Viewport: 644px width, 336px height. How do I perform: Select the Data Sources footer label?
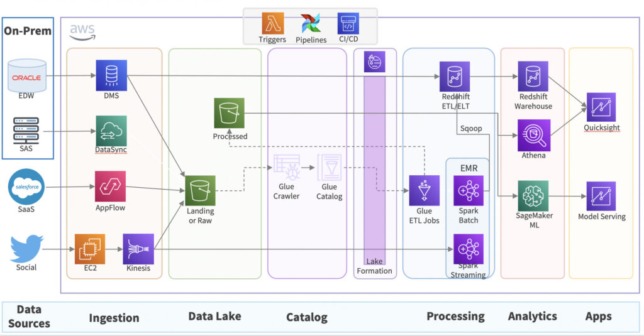[x=29, y=317]
